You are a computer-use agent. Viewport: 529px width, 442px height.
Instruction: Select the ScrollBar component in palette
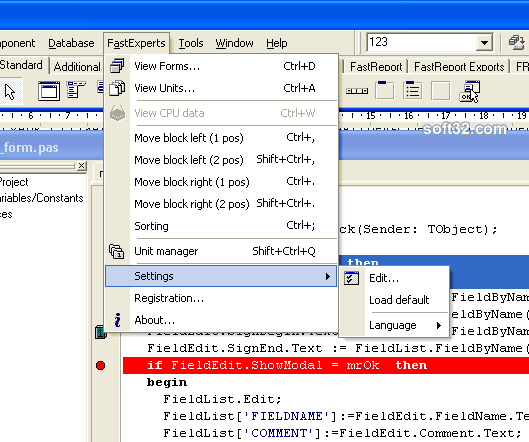click(357, 91)
